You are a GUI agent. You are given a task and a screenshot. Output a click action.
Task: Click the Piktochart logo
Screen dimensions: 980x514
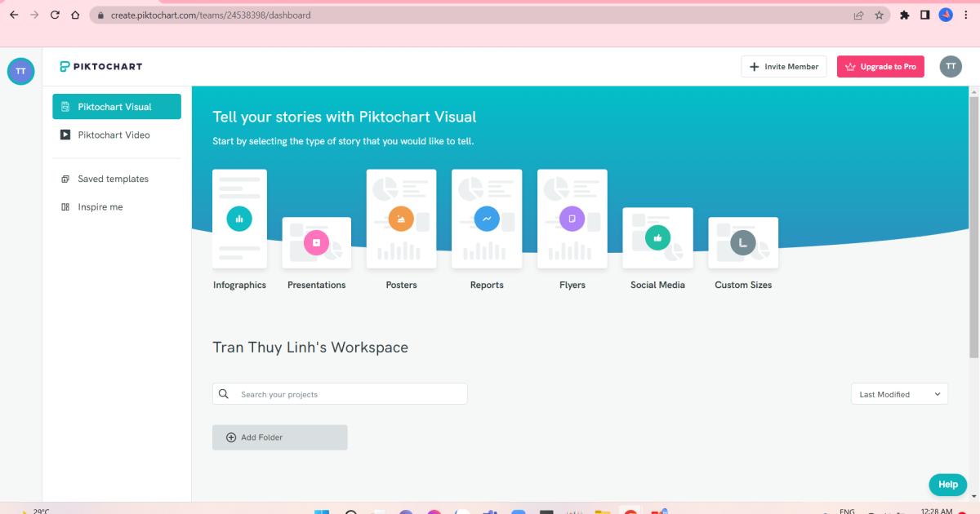click(x=100, y=66)
